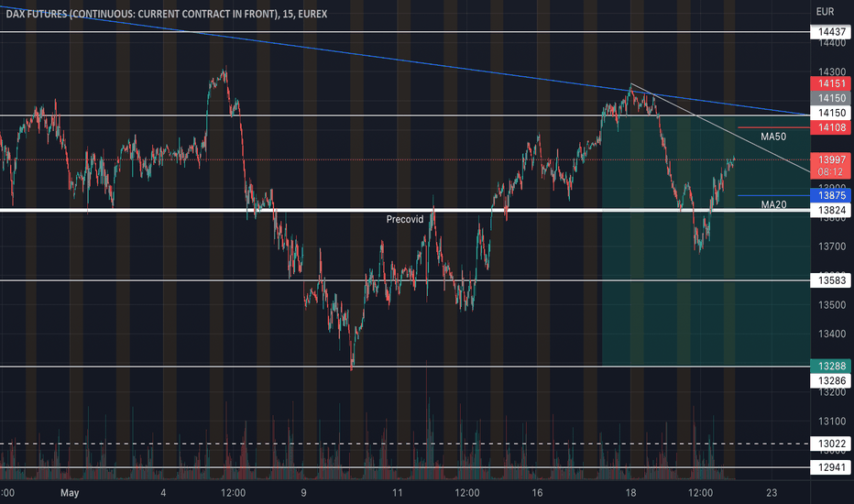Open the EUR currency label
The width and height of the screenshot is (854, 504).
point(825,11)
